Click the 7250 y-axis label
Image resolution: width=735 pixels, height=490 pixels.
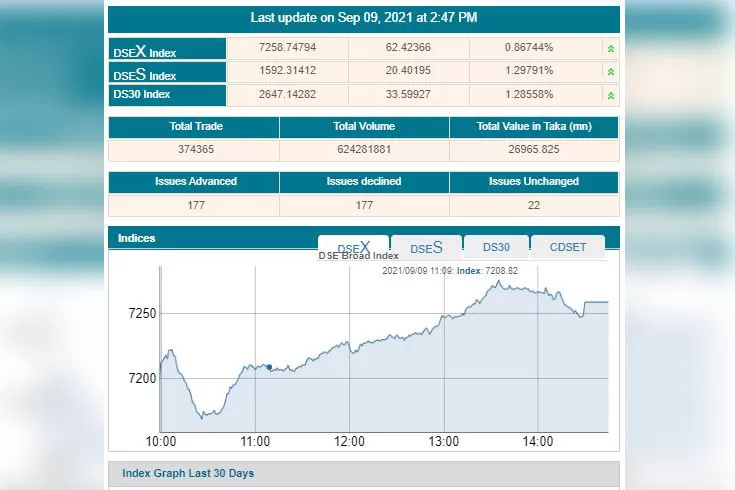[x=142, y=314]
